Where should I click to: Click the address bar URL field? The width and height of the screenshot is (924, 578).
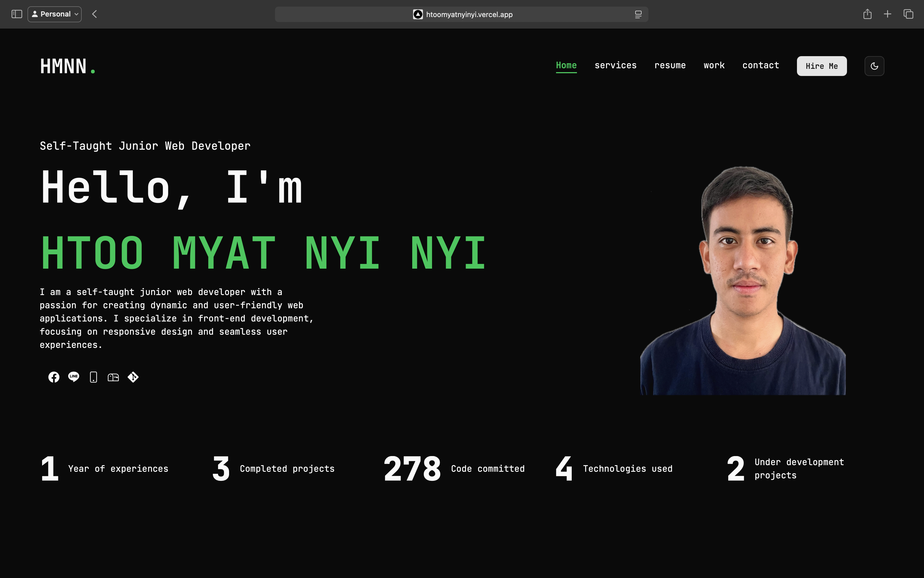click(x=461, y=15)
